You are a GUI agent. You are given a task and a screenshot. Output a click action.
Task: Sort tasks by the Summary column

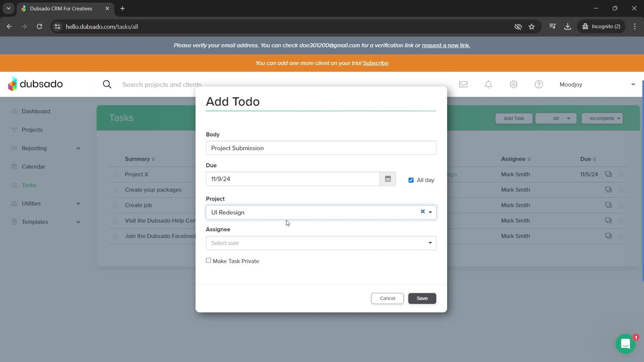(140, 159)
